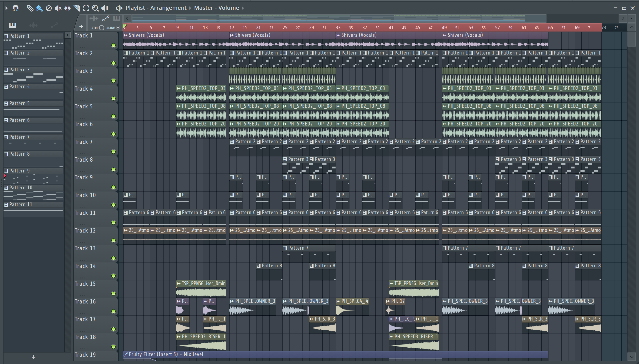Select the Slice tool
The height and width of the screenshot is (364, 639).
(77, 8)
